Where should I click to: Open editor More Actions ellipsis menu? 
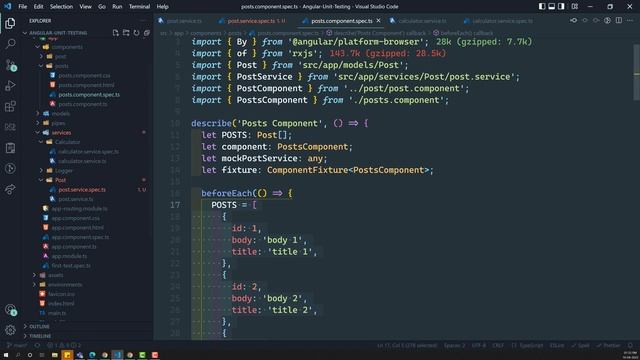[x=630, y=20]
